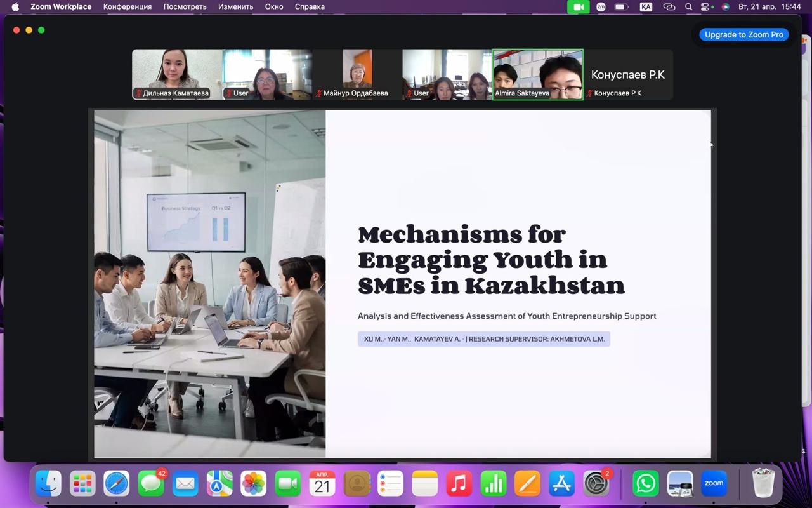
Task: Launch WhatsApp from the Dock
Action: (x=645, y=484)
